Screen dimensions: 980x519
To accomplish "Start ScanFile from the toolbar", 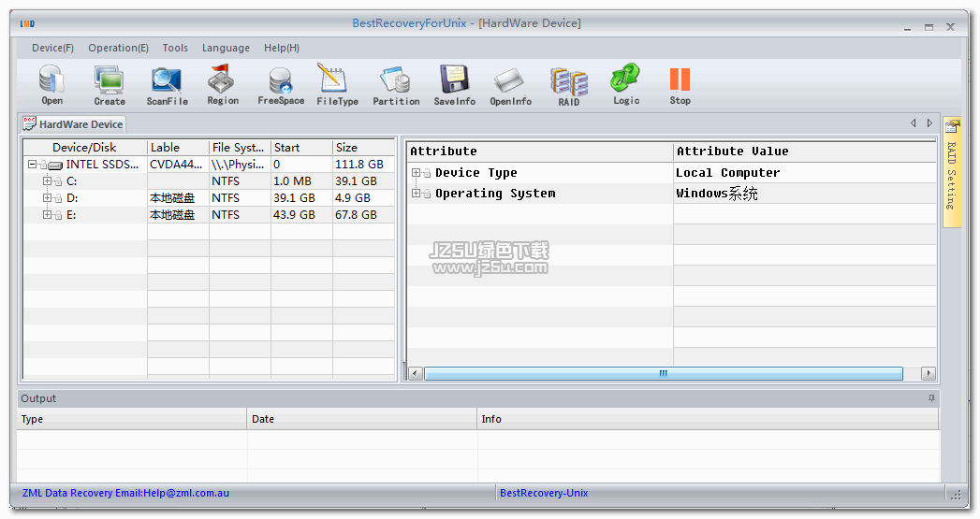I will click(167, 79).
